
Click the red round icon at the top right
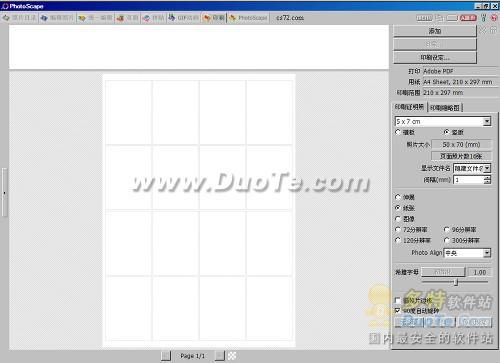(494, 18)
